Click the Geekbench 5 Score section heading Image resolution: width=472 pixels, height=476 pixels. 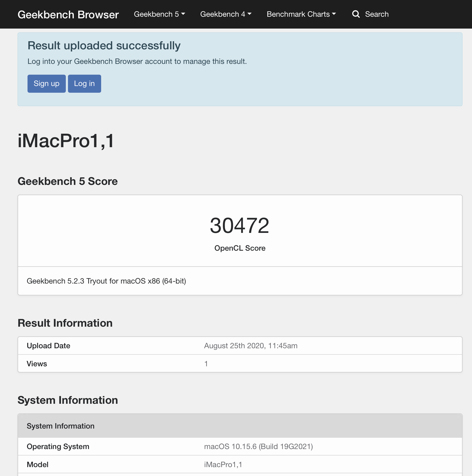tap(68, 181)
